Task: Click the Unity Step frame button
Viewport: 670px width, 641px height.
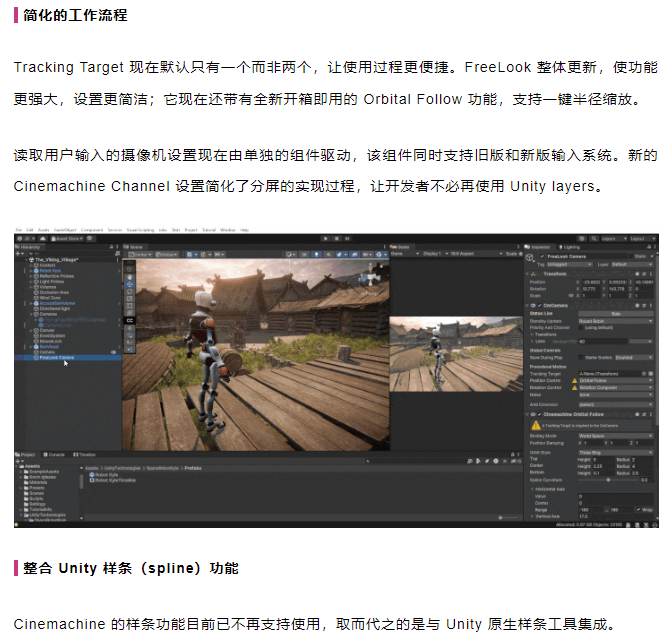Action: tap(347, 238)
